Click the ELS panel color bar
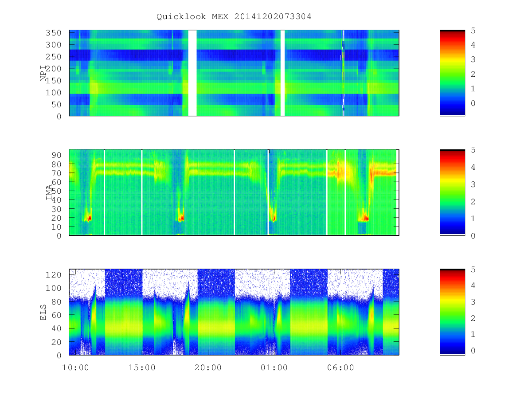 pos(452,312)
